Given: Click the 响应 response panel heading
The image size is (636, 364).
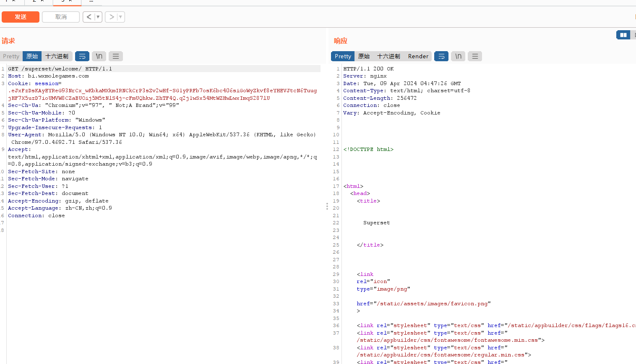Looking at the screenshot, I should [341, 41].
